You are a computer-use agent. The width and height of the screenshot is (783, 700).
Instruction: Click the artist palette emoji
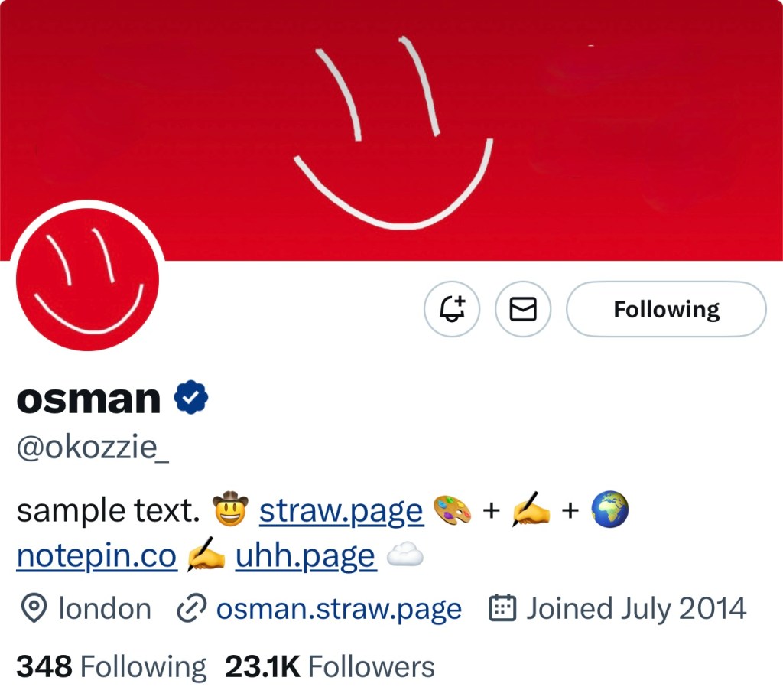[451, 510]
